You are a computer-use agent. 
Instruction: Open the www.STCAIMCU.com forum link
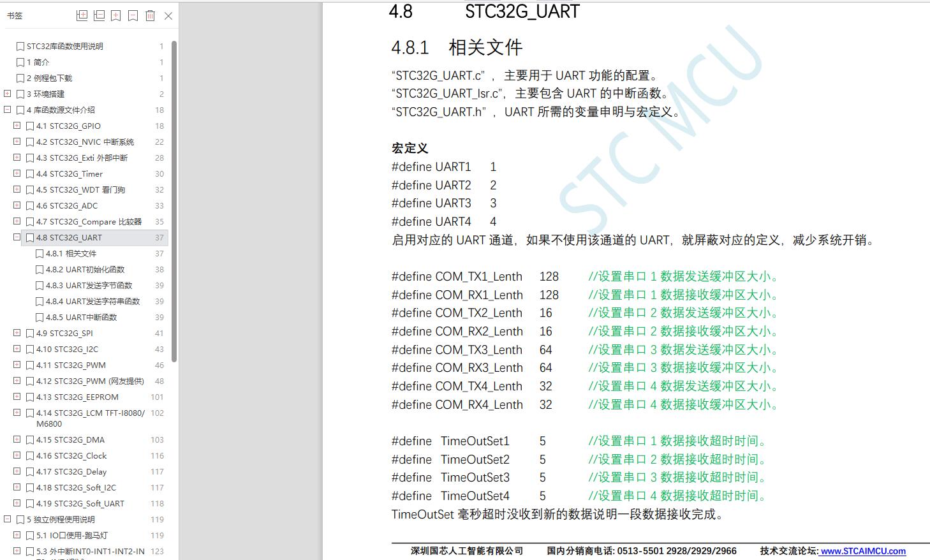click(x=862, y=551)
